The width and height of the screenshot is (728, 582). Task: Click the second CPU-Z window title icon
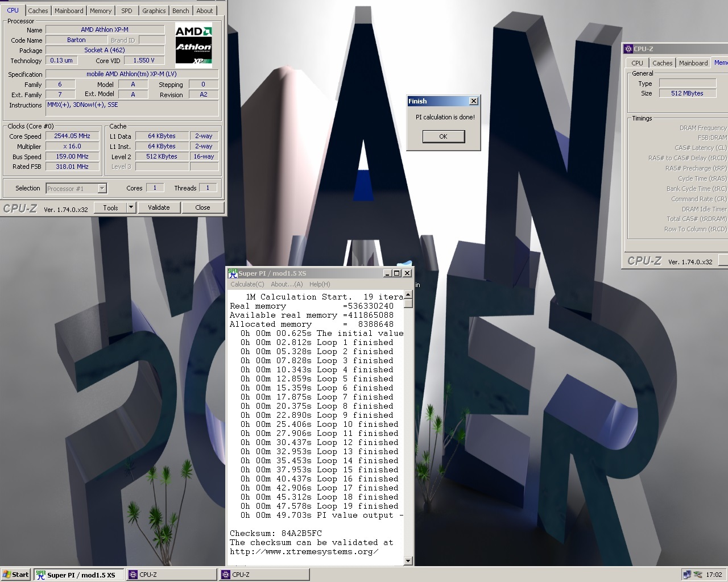coord(628,49)
